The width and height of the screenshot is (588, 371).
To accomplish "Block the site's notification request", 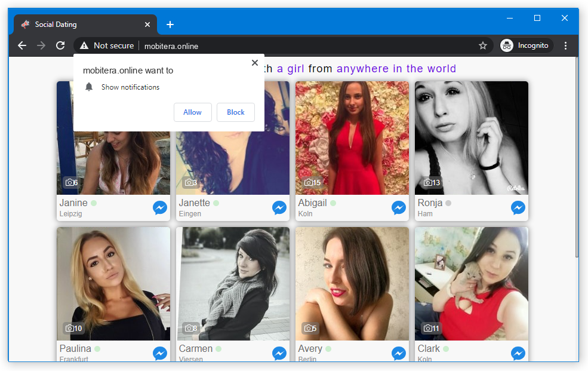I will (x=235, y=112).
